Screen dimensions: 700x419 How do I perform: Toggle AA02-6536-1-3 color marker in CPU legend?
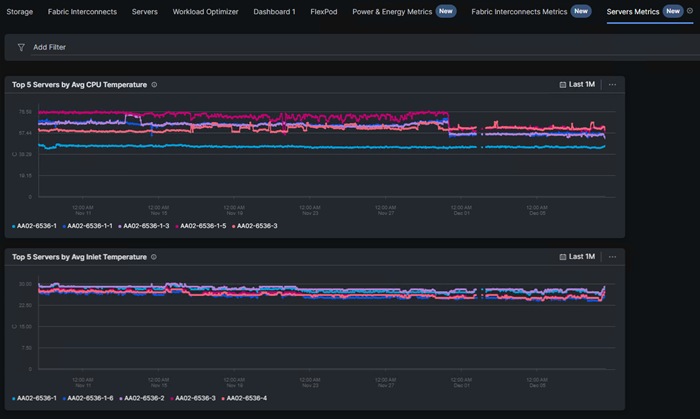pyautogui.click(x=120, y=227)
